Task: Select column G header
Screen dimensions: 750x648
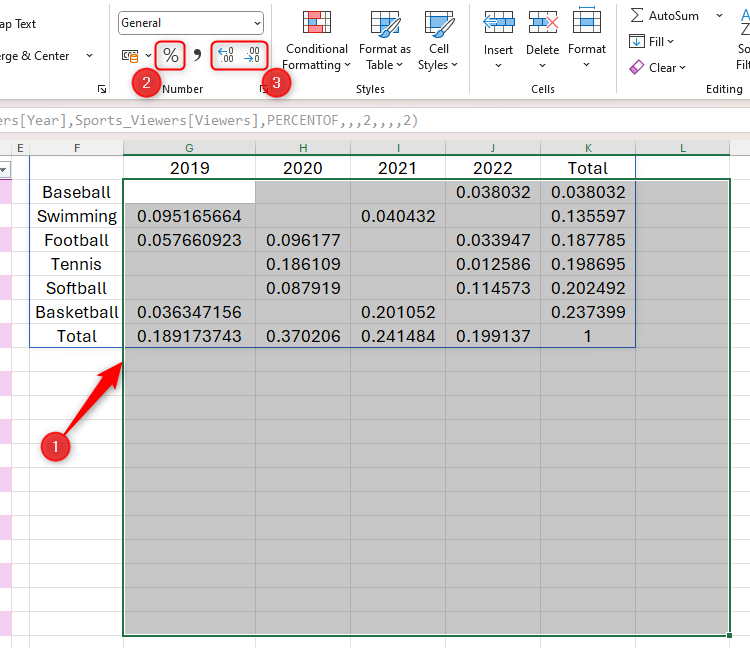Action: point(189,148)
